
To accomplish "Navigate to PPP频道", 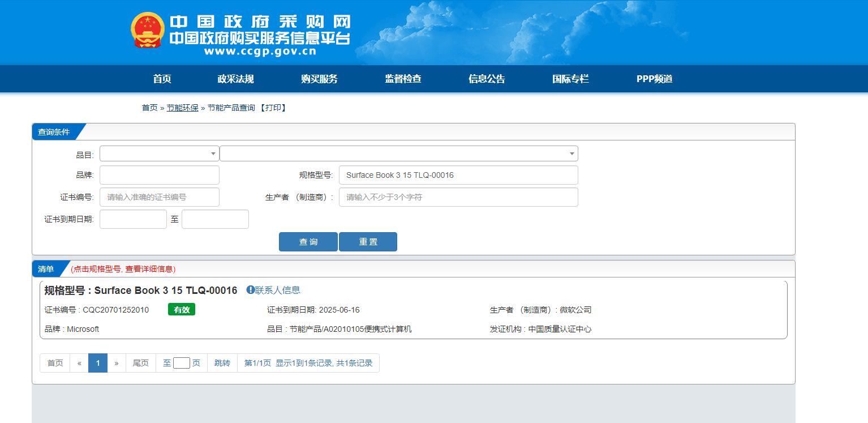I will (x=654, y=79).
